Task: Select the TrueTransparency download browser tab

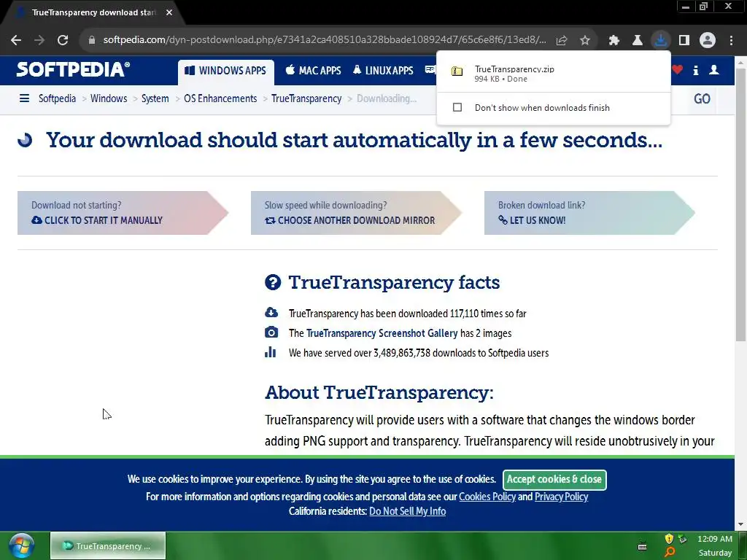Action: tap(93, 13)
